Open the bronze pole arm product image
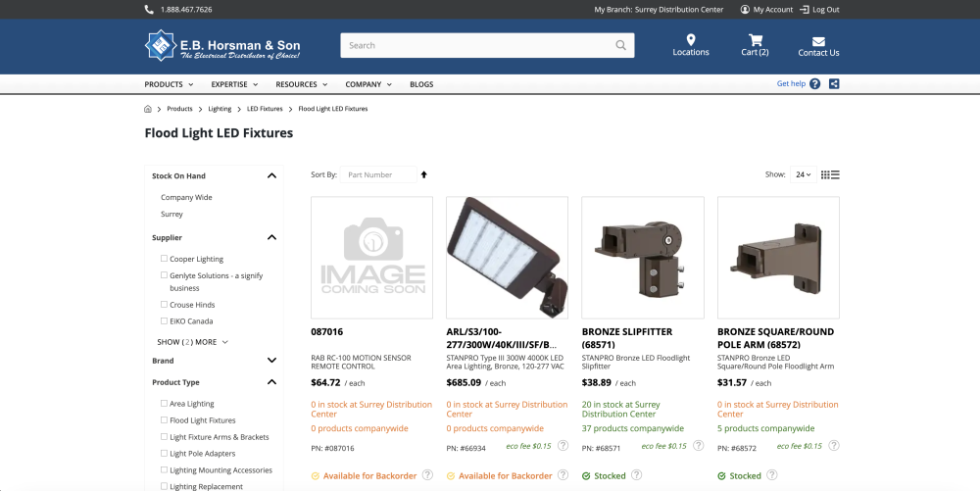The image size is (980, 491). 778,258
